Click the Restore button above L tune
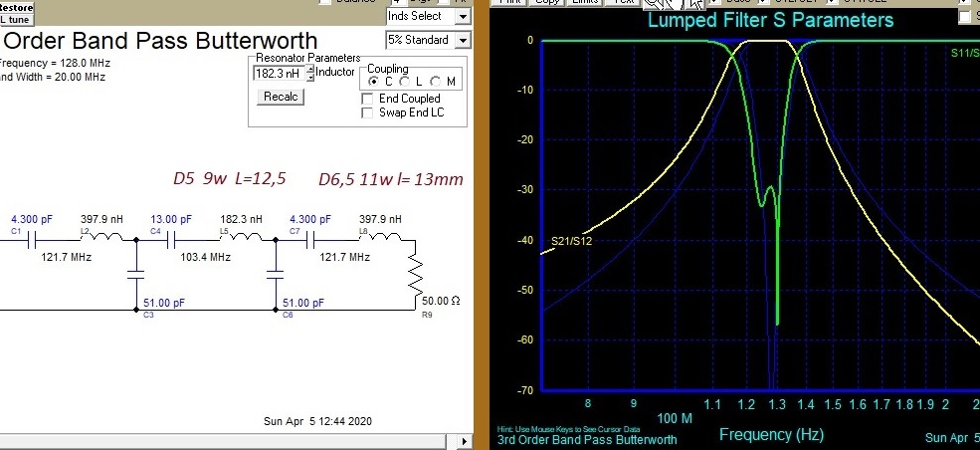 click(16, 8)
